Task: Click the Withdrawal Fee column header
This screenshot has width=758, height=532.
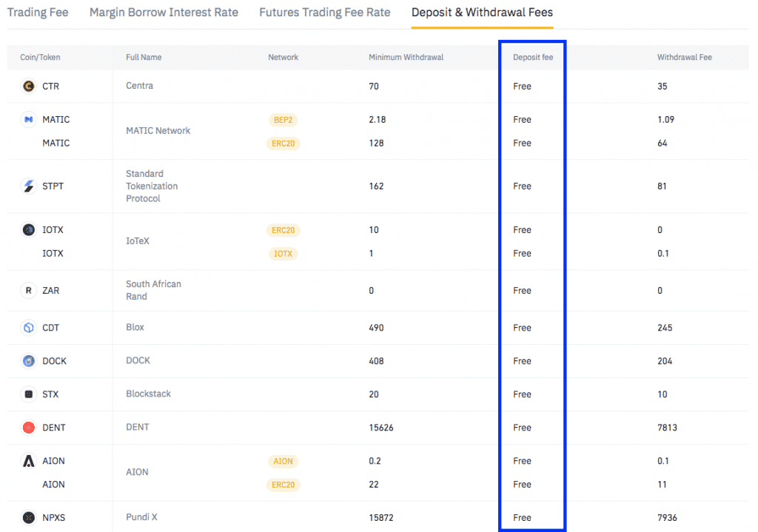Action: coord(685,57)
